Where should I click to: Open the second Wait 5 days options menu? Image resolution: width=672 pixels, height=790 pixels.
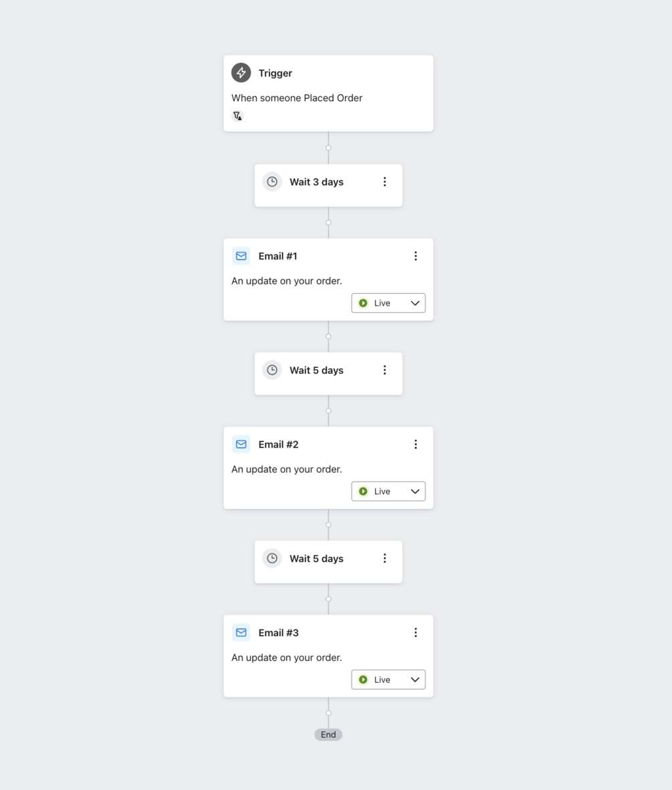click(384, 559)
